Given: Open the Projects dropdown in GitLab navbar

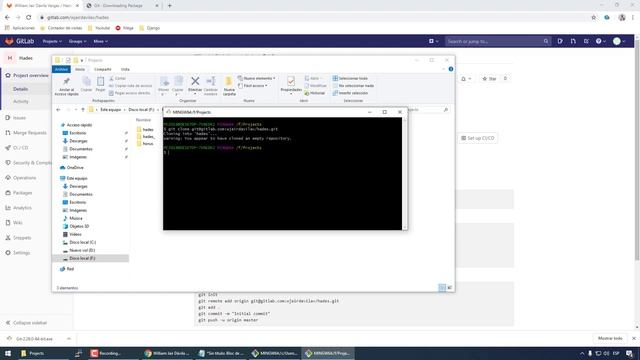Looking at the screenshot, I should coord(52,41).
